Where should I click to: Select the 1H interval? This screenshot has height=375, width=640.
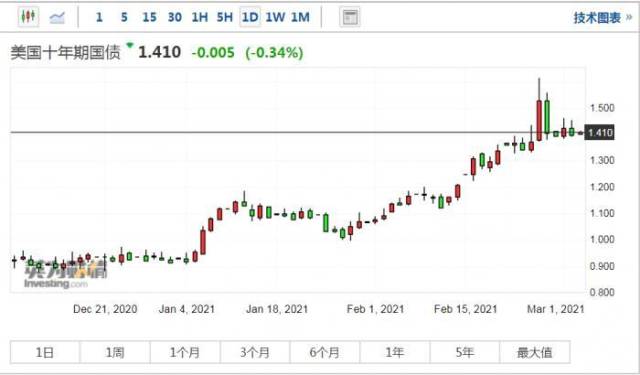[x=200, y=17]
